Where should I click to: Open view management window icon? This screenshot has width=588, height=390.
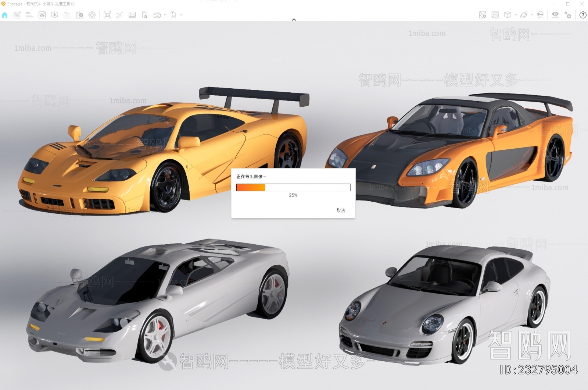click(x=42, y=15)
